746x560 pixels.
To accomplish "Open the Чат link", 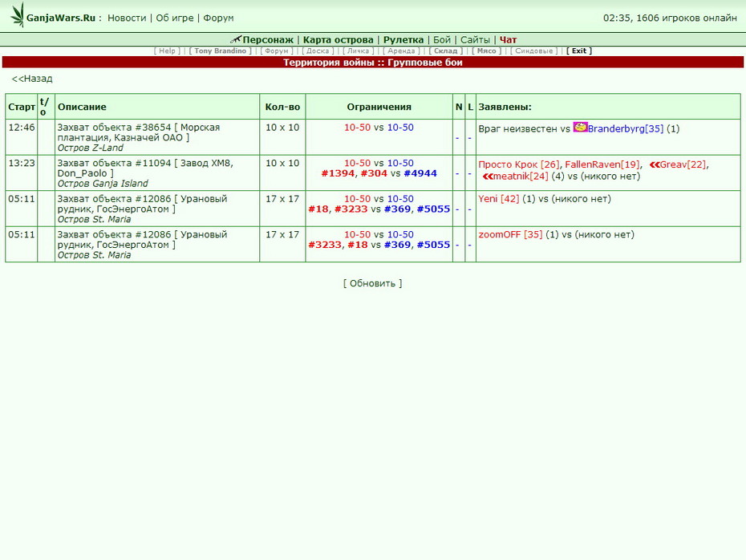I will click(508, 40).
